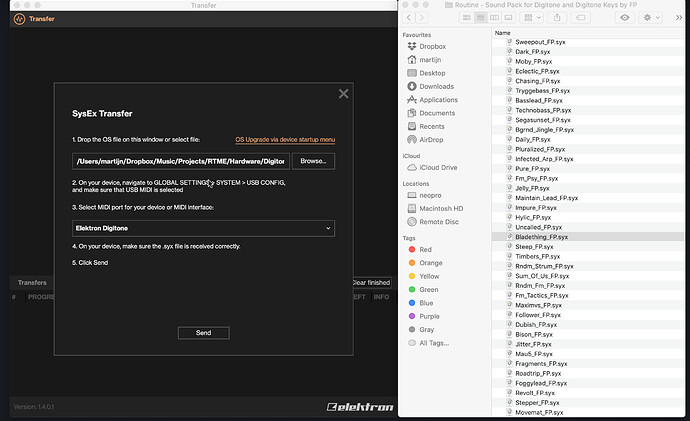
Task: Open the Elektron Digitone MIDI port dropdown
Action: 203,228
